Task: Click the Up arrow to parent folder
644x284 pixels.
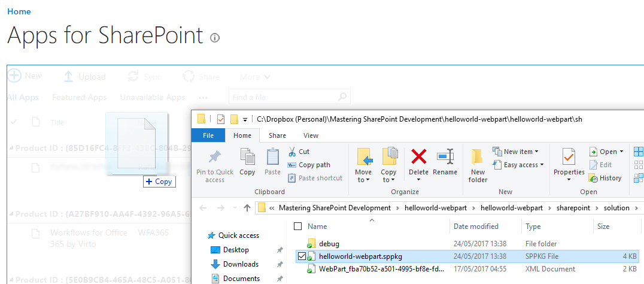Action: tap(247, 208)
